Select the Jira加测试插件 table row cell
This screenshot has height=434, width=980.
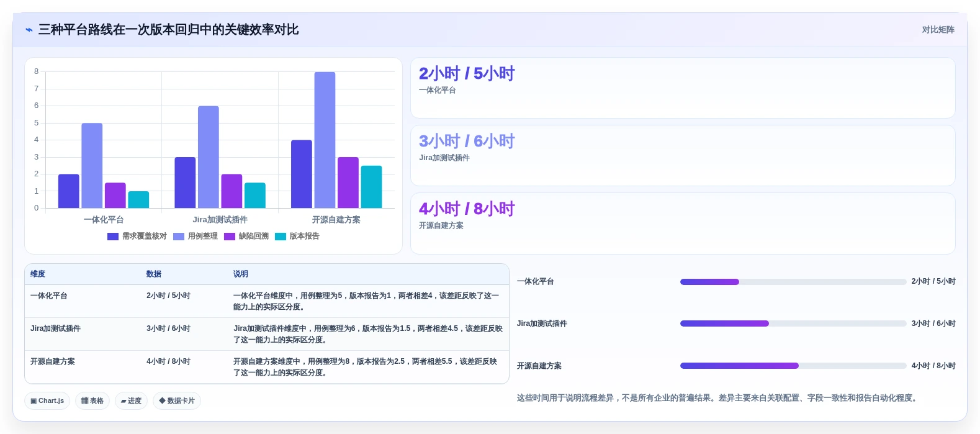[x=55, y=329]
